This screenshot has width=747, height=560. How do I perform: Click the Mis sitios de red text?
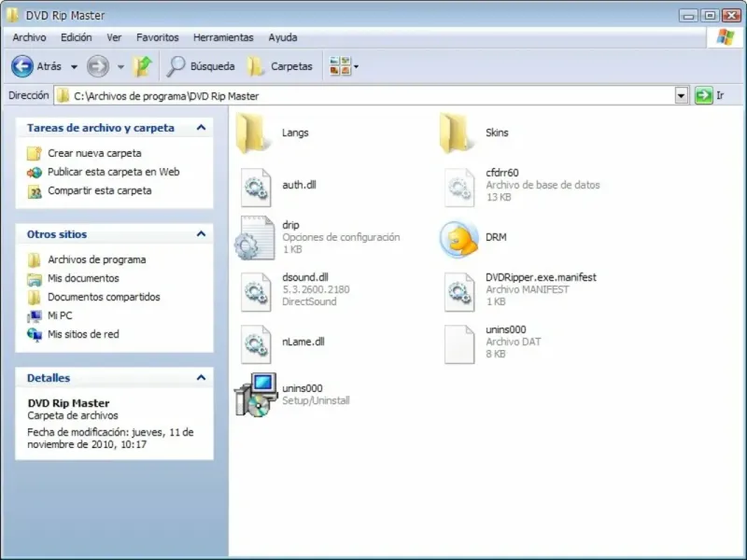(83, 335)
